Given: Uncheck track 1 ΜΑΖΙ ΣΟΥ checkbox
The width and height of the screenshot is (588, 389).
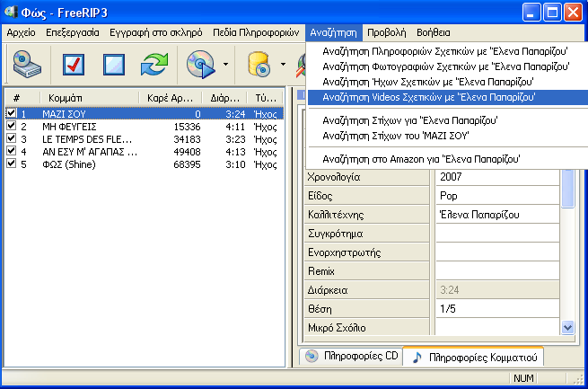Looking at the screenshot, I should pyautogui.click(x=12, y=113).
